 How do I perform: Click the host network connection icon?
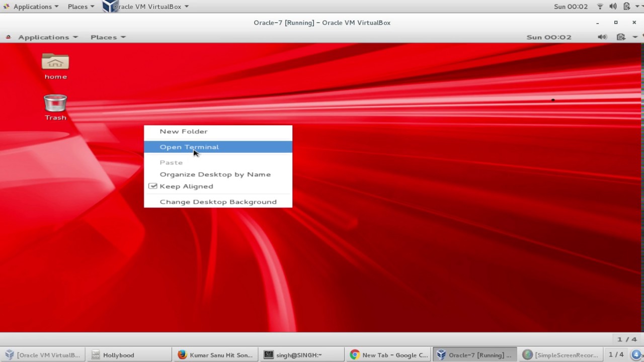626,7
